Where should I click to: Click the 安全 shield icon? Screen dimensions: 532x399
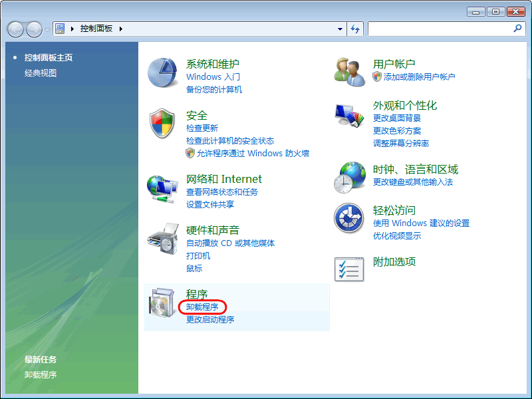[x=162, y=124]
